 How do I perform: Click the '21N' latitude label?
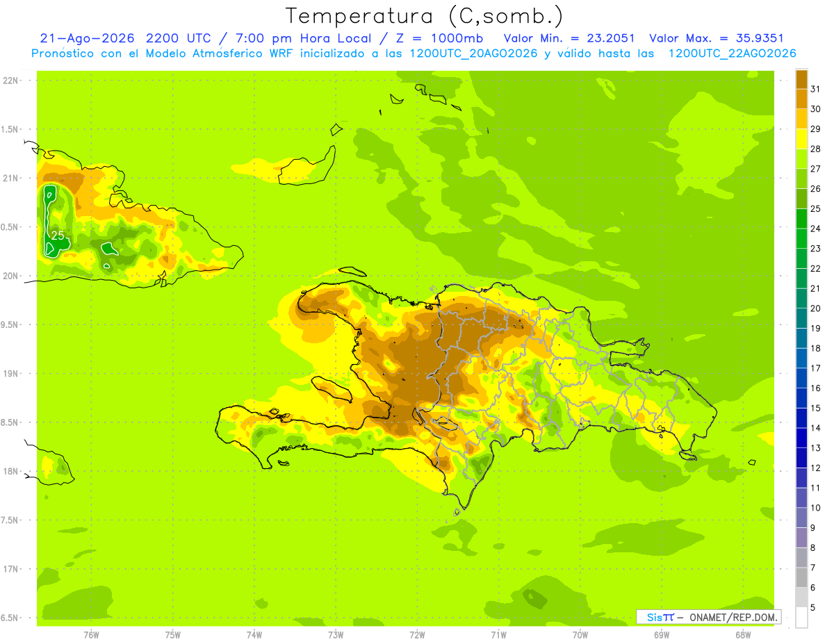(x=12, y=178)
